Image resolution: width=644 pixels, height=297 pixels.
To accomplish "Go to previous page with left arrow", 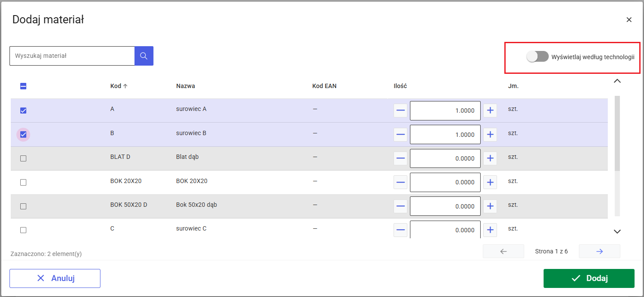I will coord(503,251).
